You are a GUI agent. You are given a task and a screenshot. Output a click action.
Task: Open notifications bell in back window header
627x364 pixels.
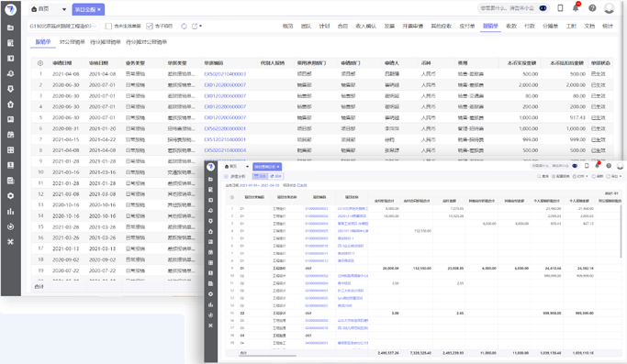tap(576, 8)
